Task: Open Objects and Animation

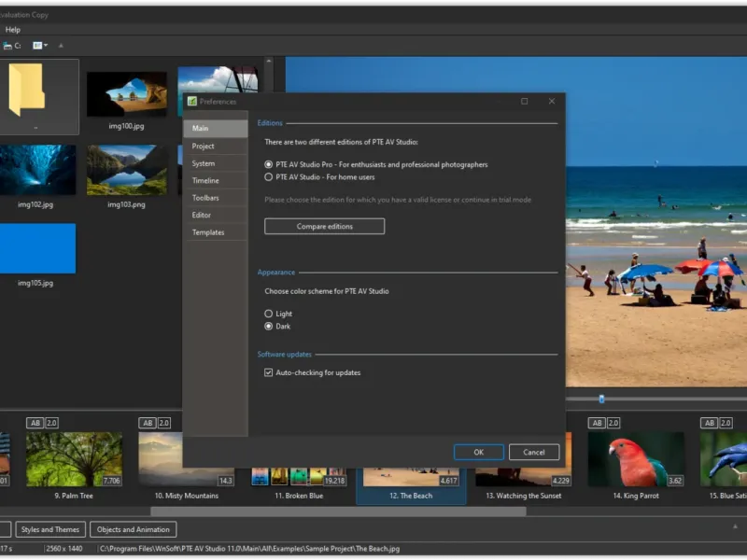Action: [134, 529]
